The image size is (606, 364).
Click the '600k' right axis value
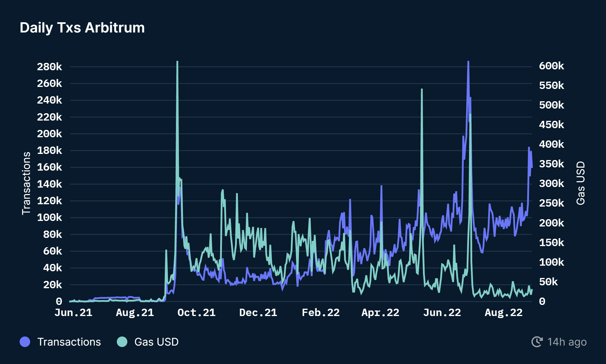coord(552,66)
